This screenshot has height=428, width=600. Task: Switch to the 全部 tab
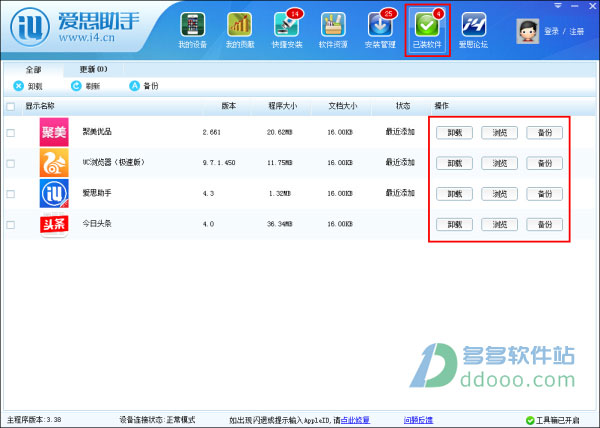pos(33,70)
